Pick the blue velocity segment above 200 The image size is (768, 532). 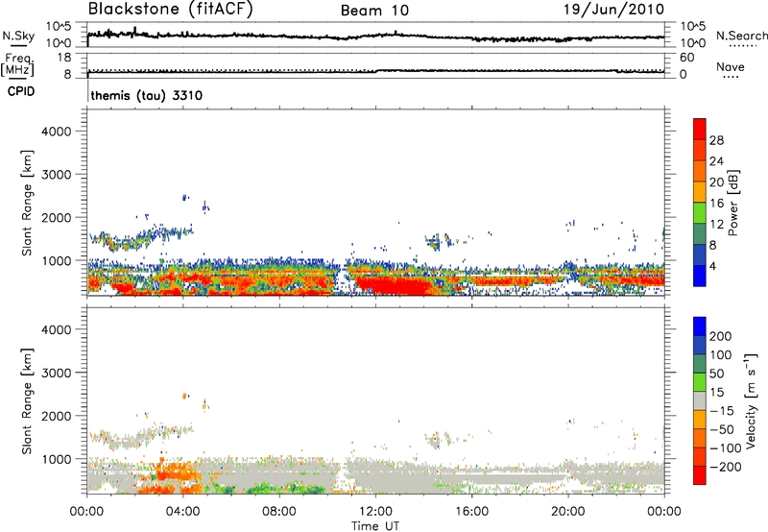[x=700, y=326]
